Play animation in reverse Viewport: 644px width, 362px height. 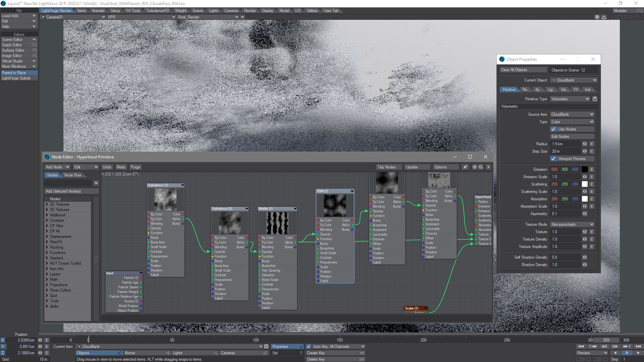point(615,353)
